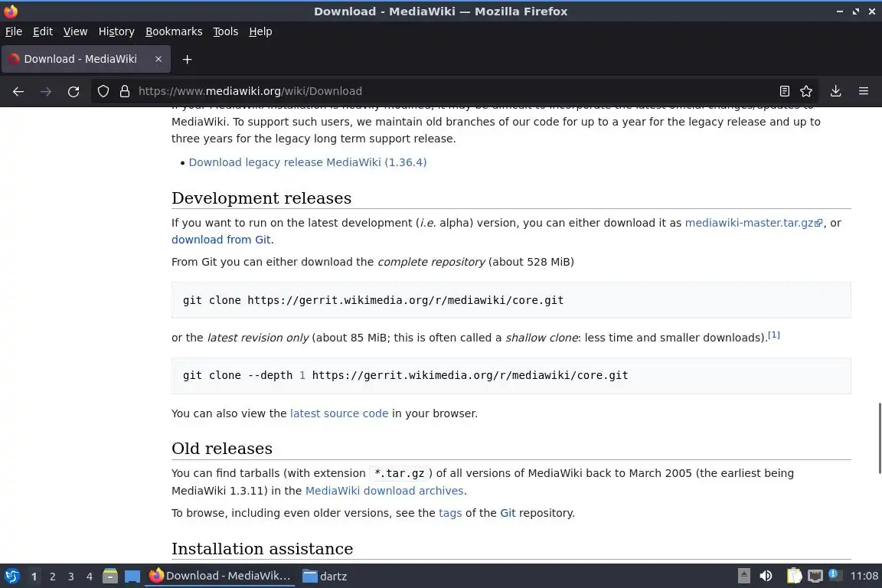Viewport: 882px width, 588px height.
Task: Open mediawiki-master.tar.gz download link
Action: tap(753, 223)
